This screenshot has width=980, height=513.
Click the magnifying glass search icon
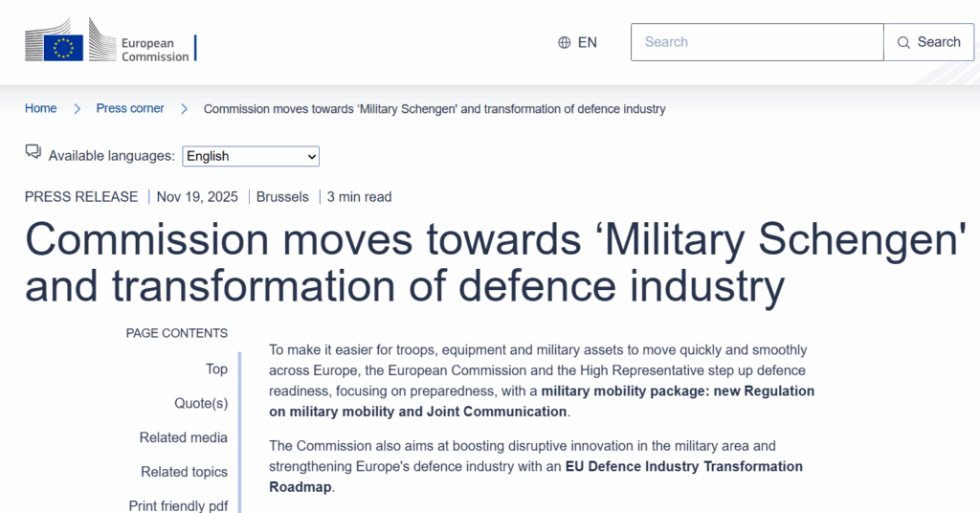903,42
